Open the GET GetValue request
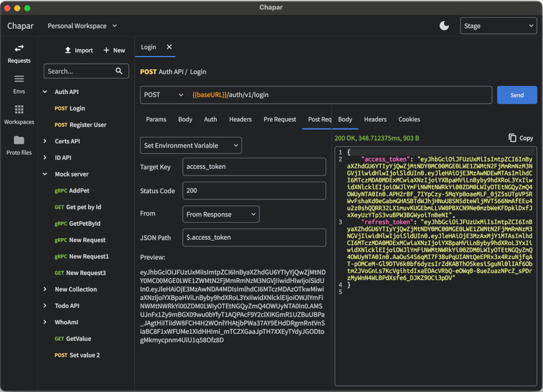Image resolution: width=543 pixels, height=392 pixels. (73, 339)
